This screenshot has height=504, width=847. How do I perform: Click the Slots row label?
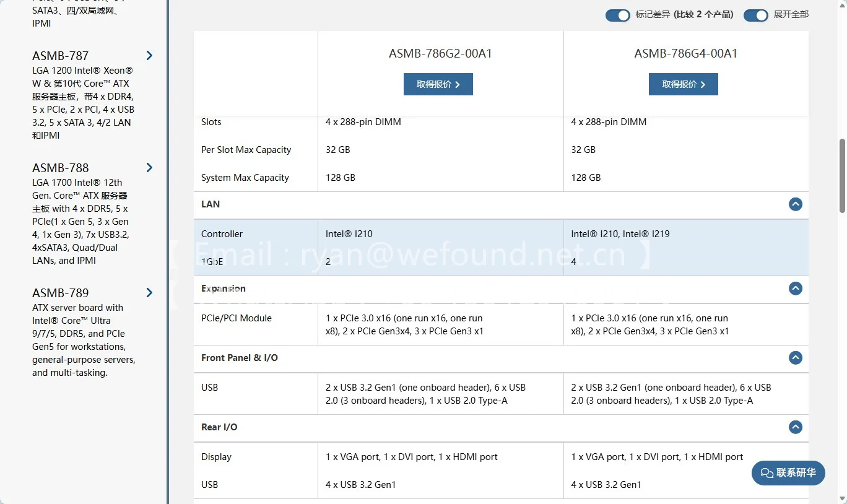[211, 122]
